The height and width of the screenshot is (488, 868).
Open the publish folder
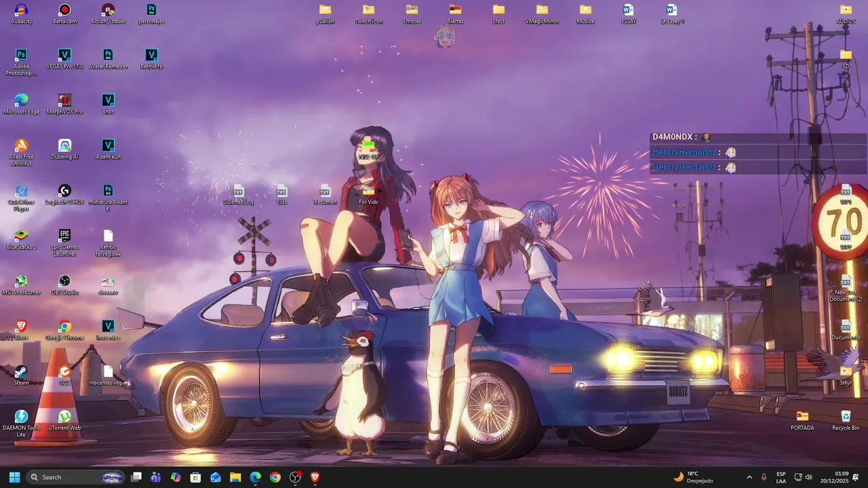[x=325, y=14]
